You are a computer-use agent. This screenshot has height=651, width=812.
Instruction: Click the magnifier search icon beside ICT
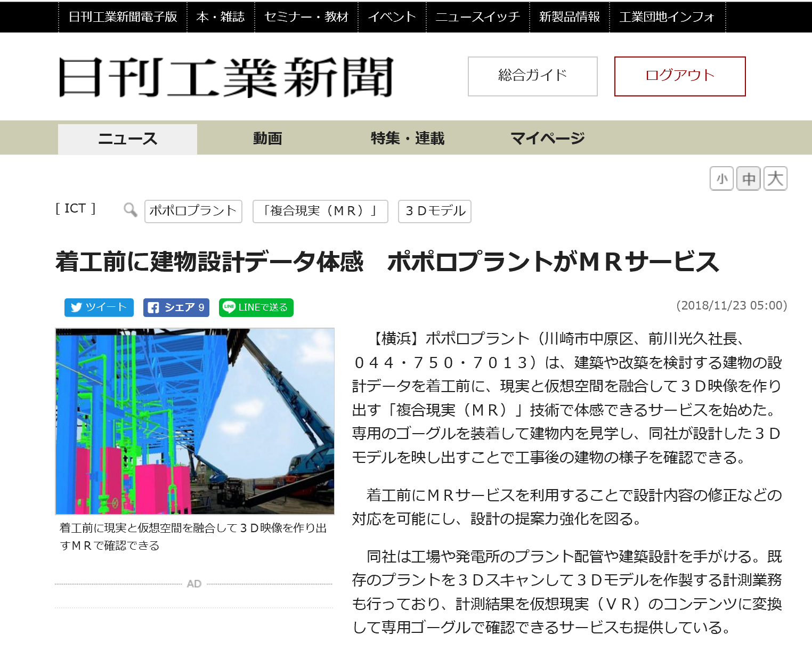pos(131,210)
